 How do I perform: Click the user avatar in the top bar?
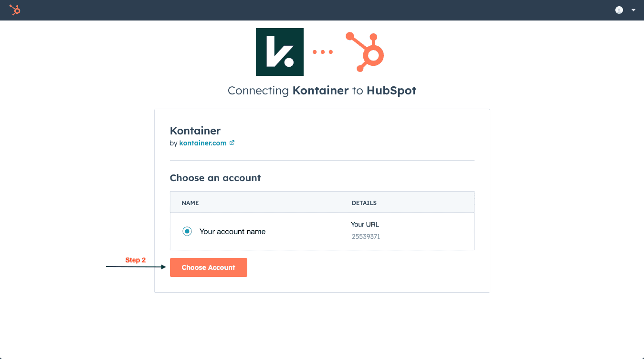point(619,10)
